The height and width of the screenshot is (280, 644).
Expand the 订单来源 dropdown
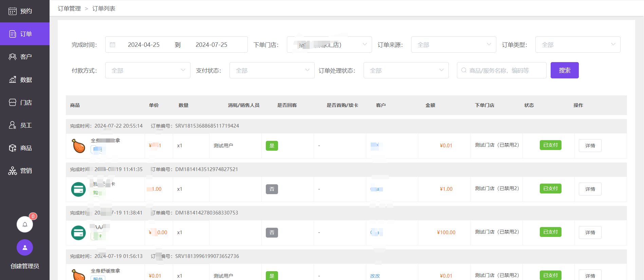point(453,44)
